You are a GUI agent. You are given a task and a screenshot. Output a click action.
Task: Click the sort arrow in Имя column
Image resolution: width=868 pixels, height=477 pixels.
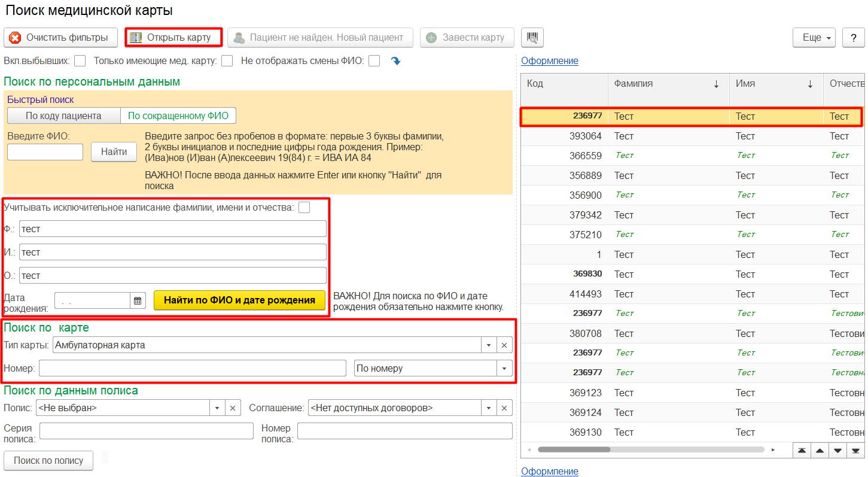[810, 84]
